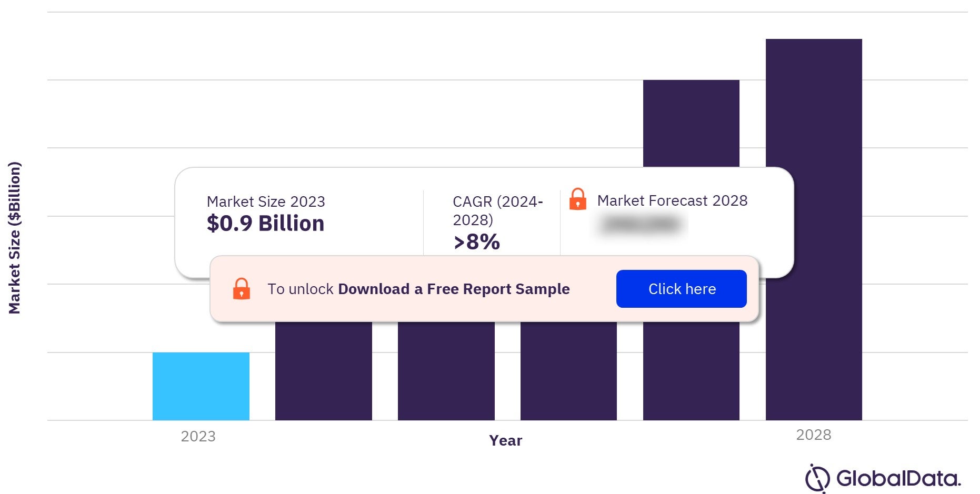
Task: Click the blurred Market Forecast value
Action: click(642, 225)
